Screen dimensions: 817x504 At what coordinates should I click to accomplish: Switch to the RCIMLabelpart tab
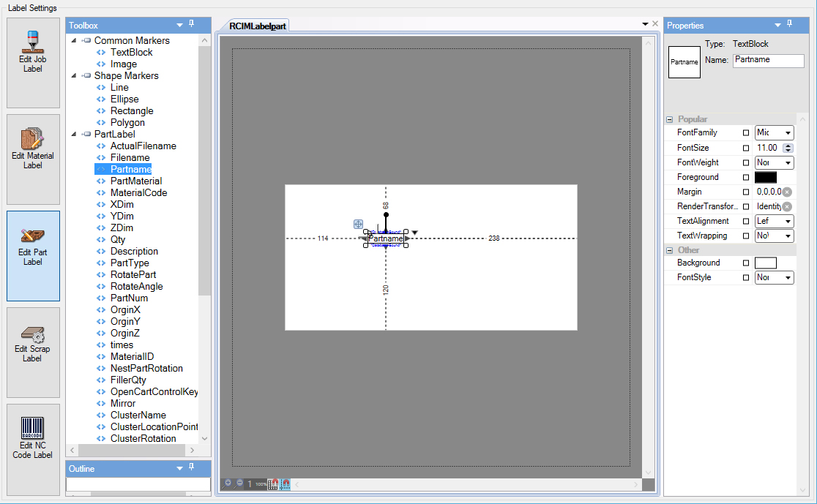pos(258,24)
